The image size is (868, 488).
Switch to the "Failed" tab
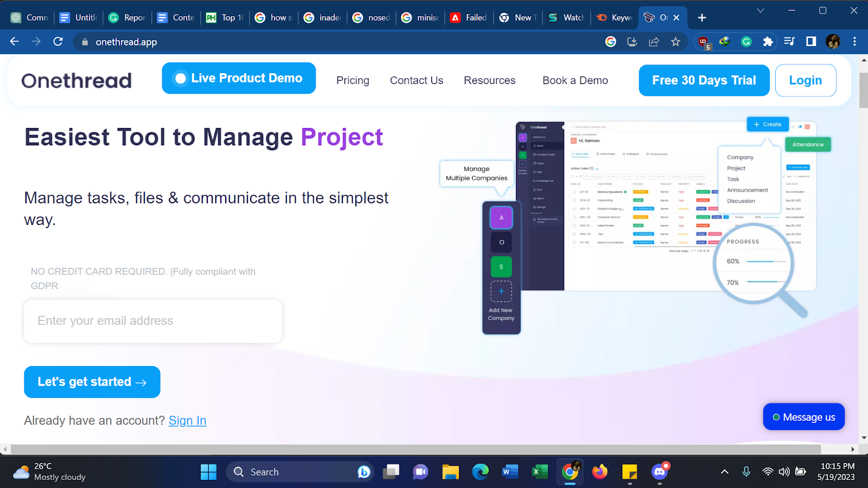(x=469, y=18)
